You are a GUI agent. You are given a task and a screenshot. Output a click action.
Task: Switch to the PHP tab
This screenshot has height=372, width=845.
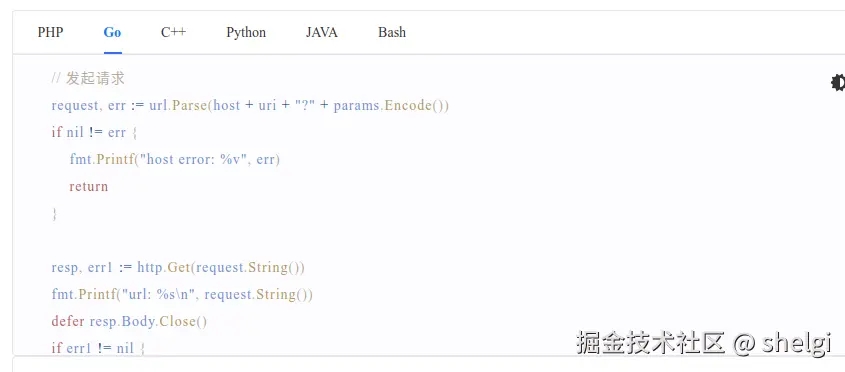tap(50, 32)
